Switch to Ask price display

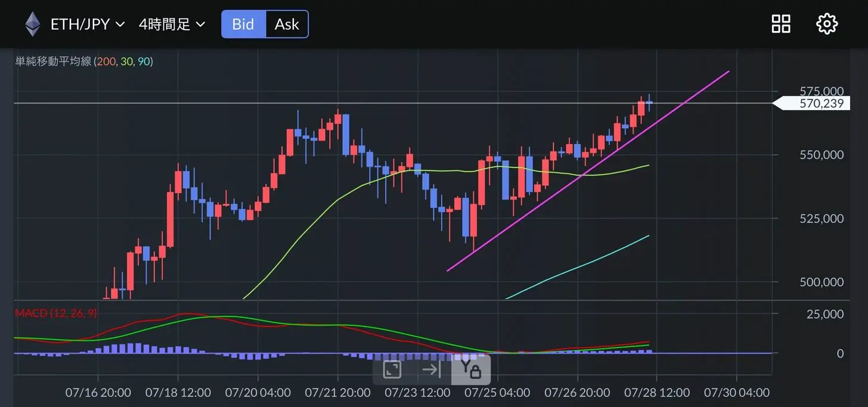[x=287, y=24]
